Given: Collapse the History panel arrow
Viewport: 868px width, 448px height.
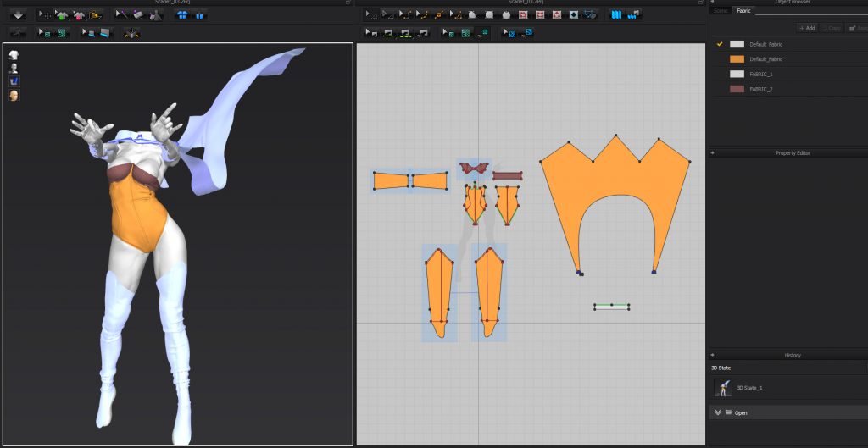Looking at the screenshot, I should click(x=712, y=355).
